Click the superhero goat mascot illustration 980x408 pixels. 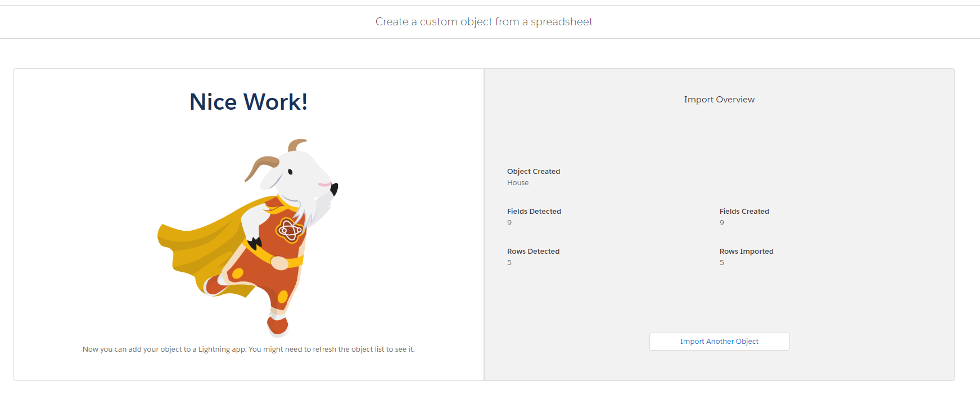tap(248, 238)
